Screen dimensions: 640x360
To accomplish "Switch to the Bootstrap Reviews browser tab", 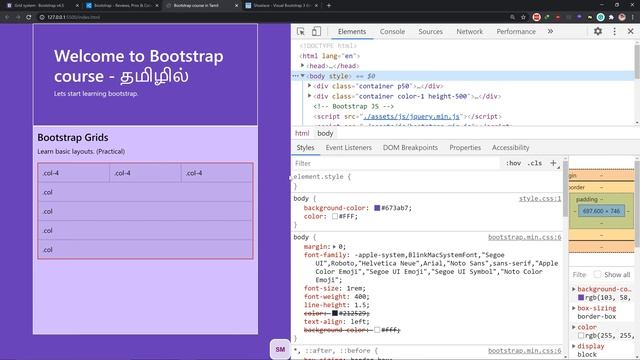I will tap(122, 6).
